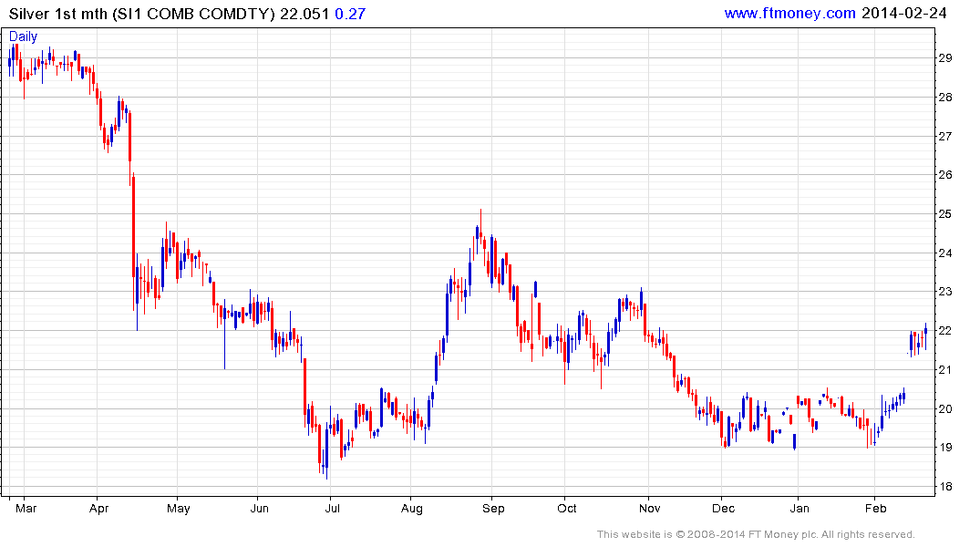Click the date 2014-02-24
The image size is (980, 547).
pyautogui.click(x=903, y=13)
